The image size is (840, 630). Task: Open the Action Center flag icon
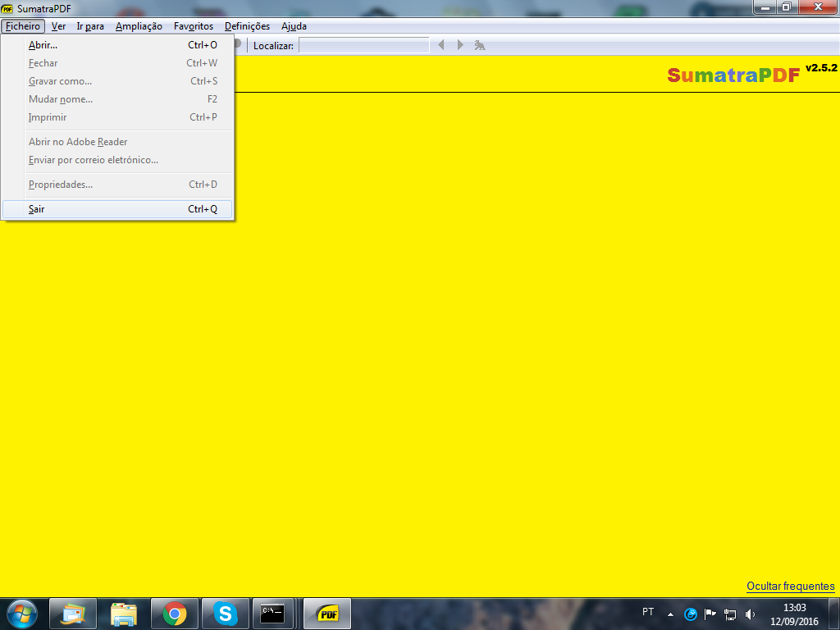pyautogui.click(x=710, y=614)
